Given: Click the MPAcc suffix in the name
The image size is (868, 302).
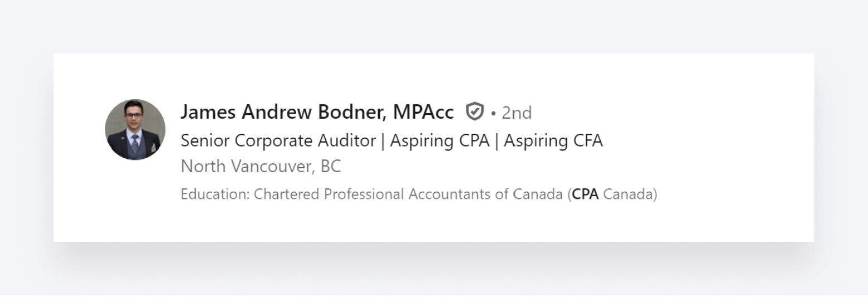Looking at the screenshot, I should click(x=423, y=113).
